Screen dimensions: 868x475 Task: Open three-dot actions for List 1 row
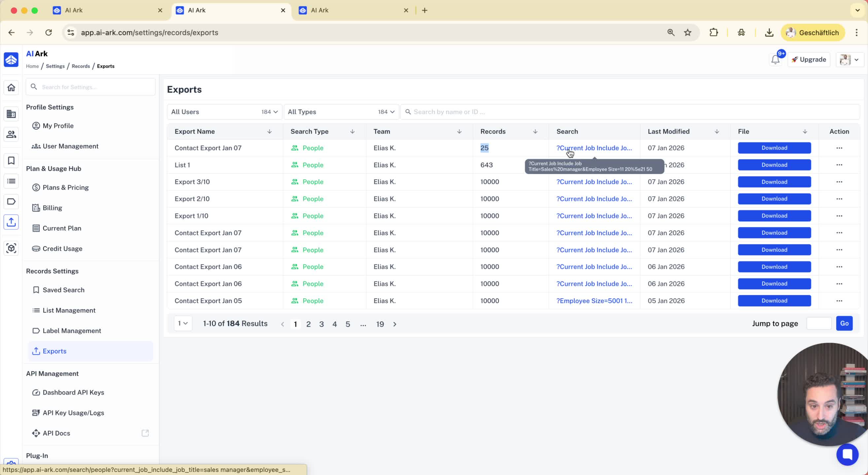(839, 165)
